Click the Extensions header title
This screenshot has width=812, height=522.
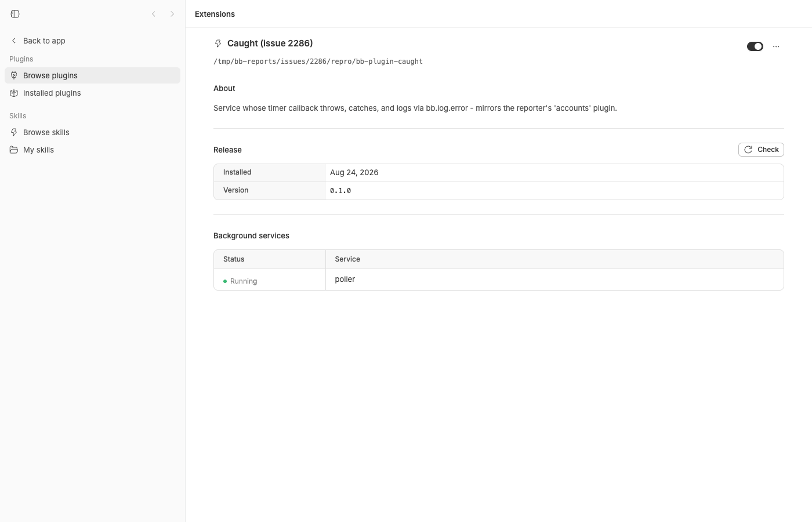215,14
